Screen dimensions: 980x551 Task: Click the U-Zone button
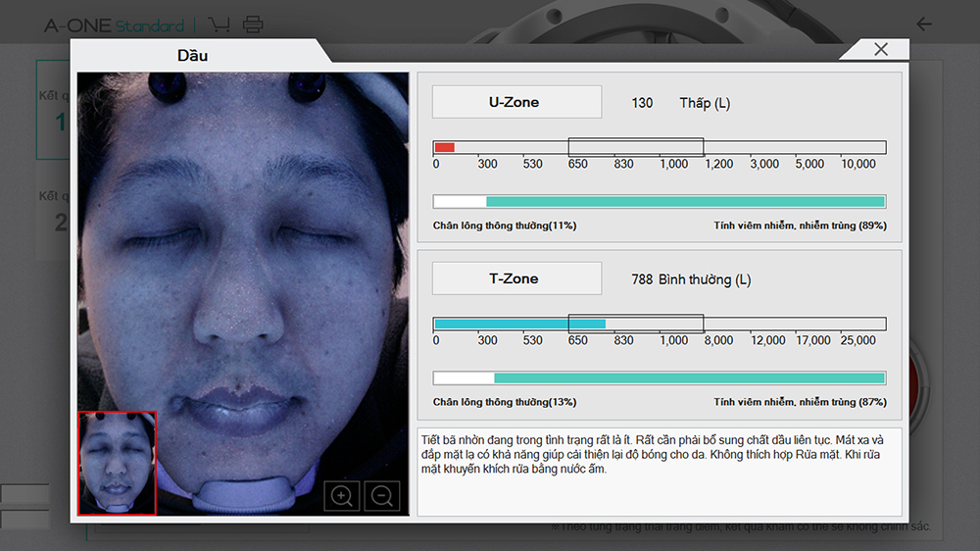point(516,102)
